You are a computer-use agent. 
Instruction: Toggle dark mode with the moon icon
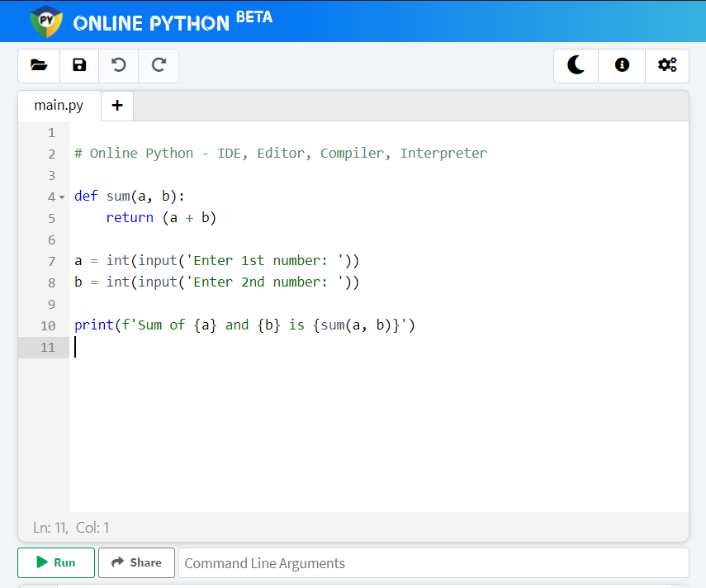(x=576, y=66)
